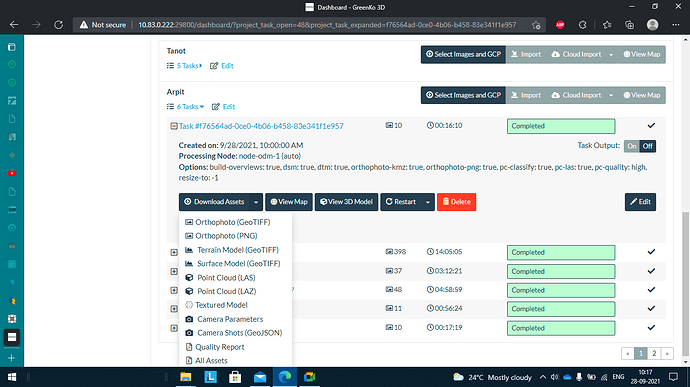Open the Restart options dropdown caret

(428, 202)
